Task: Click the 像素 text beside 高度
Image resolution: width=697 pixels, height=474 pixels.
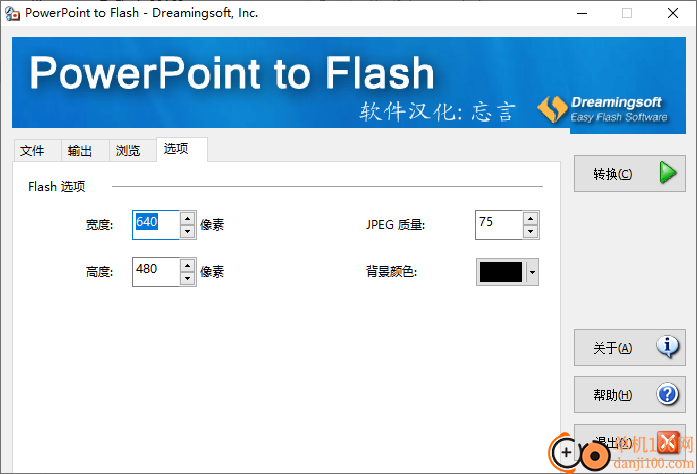Action: [212, 272]
